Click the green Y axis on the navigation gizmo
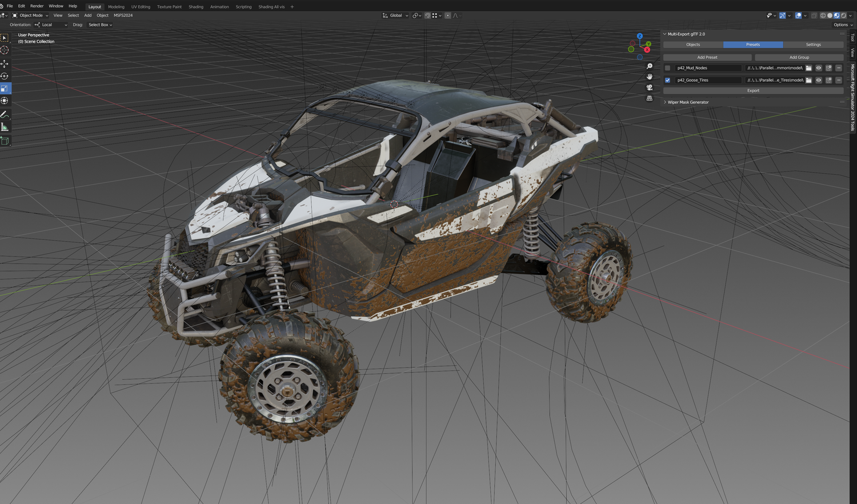Image resolution: width=857 pixels, height=504 pixels. (x=648, y=44)
